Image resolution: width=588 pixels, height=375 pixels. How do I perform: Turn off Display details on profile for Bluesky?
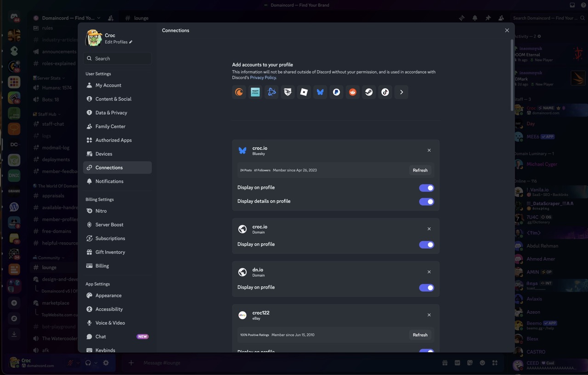426,201
